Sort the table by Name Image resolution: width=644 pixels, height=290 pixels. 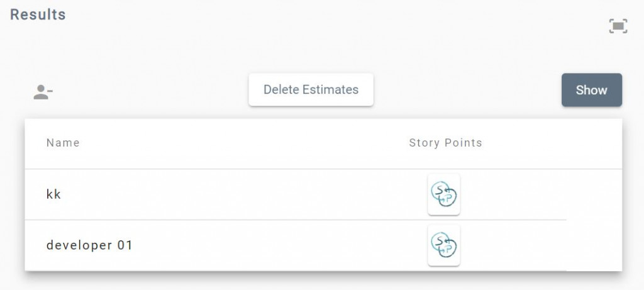[x=63, y=143]
